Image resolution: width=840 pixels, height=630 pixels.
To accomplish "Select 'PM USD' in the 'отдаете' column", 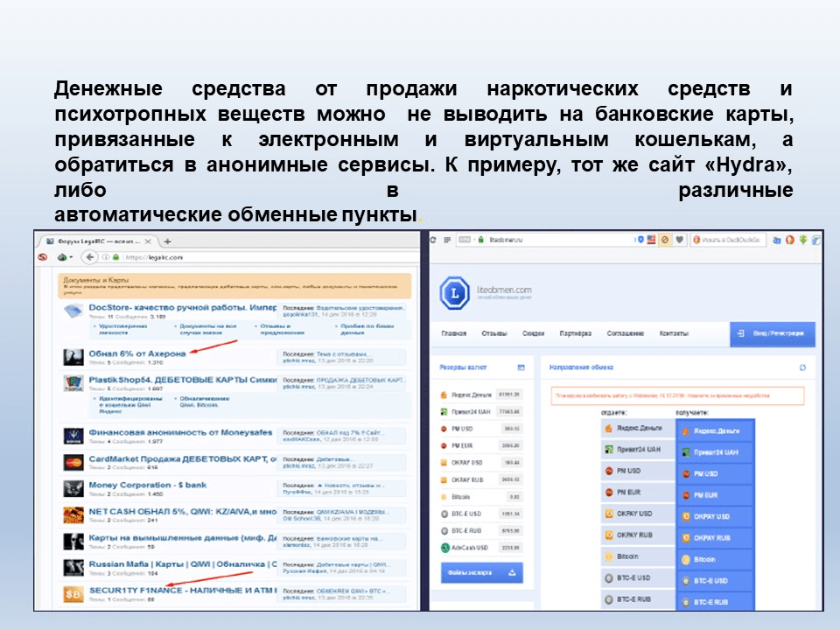I will (x=638, y=471).
